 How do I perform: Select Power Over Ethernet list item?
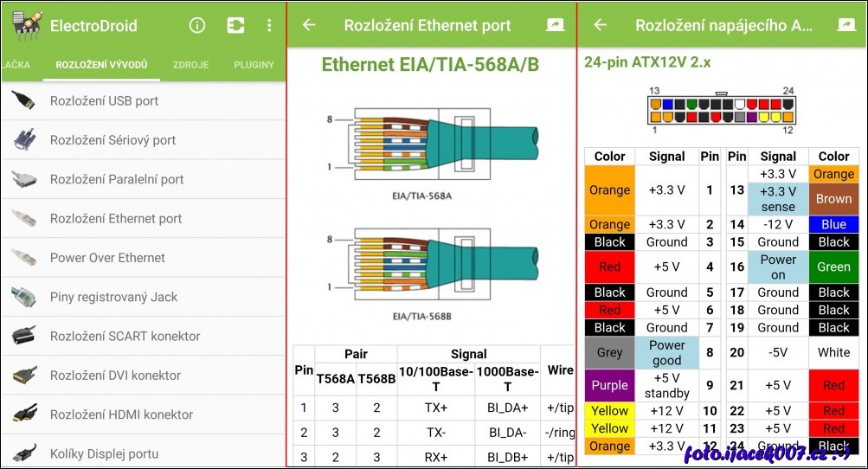[107, 258]
